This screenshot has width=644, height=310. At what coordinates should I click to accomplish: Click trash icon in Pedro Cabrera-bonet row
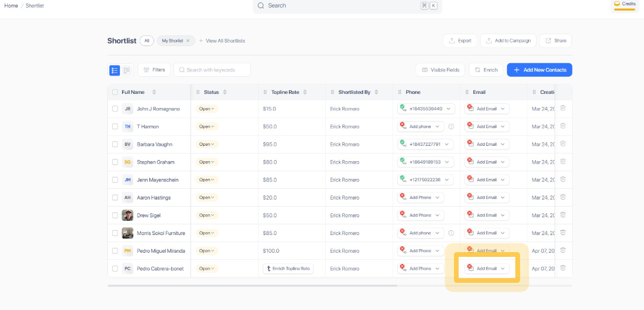[563, 267]
